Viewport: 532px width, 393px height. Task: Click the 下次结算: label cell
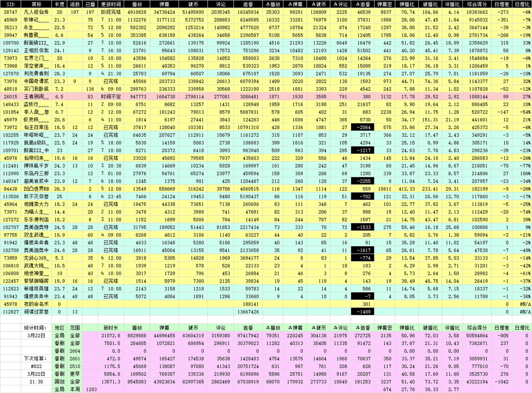(37, 359)
